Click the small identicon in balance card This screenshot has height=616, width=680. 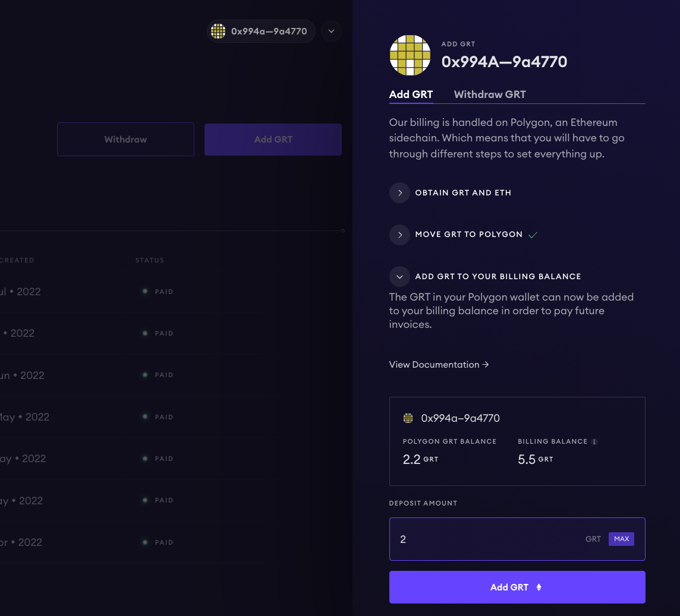tap(408, 418)
